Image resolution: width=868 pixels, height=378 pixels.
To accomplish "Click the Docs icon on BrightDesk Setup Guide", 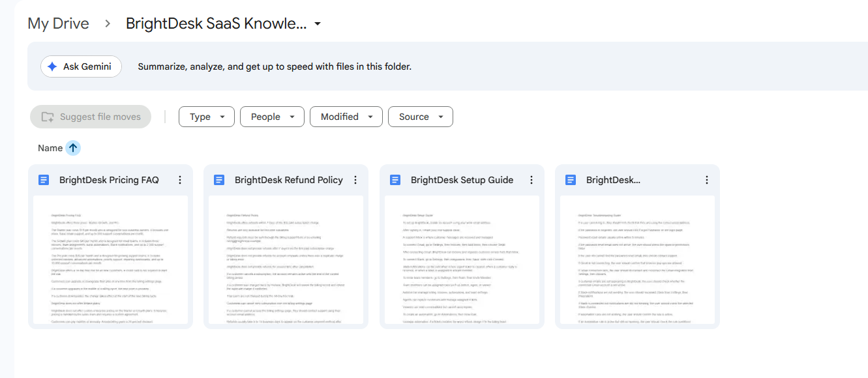I will 395,180.
